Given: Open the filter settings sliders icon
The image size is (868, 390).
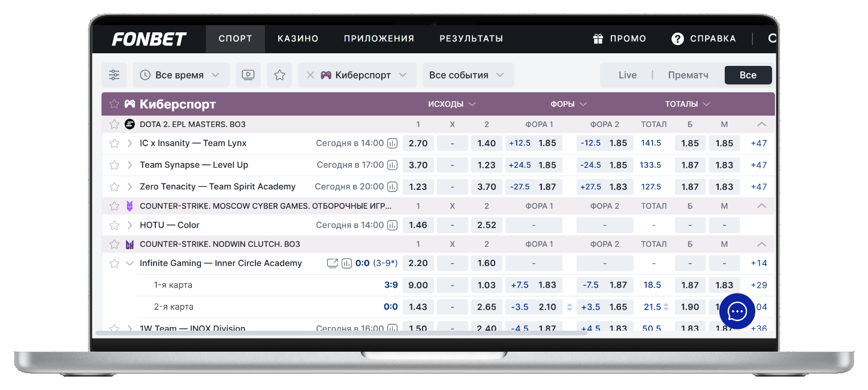Looking at the screenshot, I should 114,75.
